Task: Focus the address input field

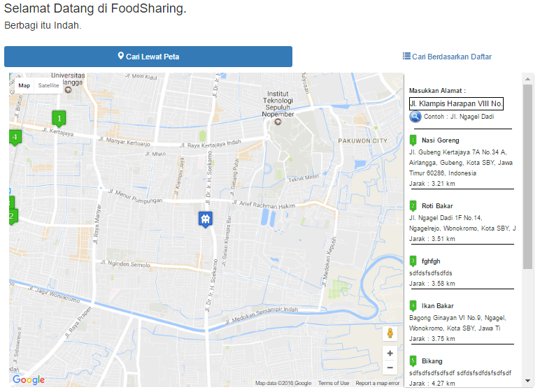Action: tap(456, 103)
